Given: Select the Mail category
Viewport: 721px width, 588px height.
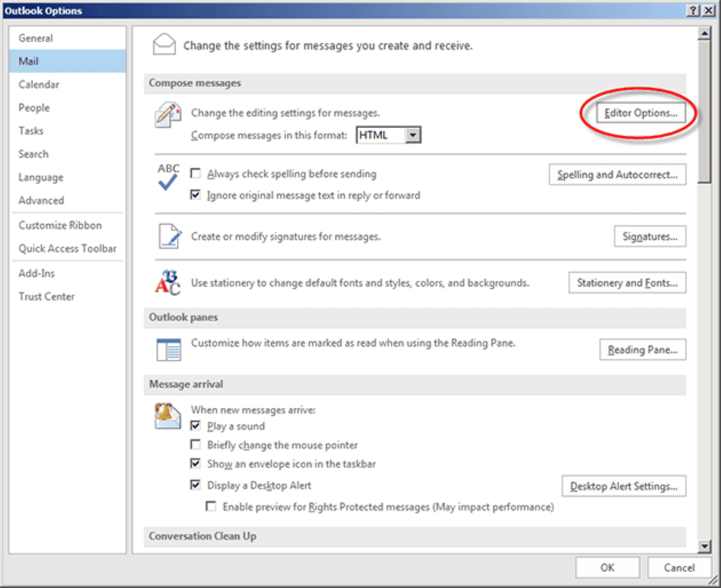Looking at the screenshot, I should [x=67, y=61].
